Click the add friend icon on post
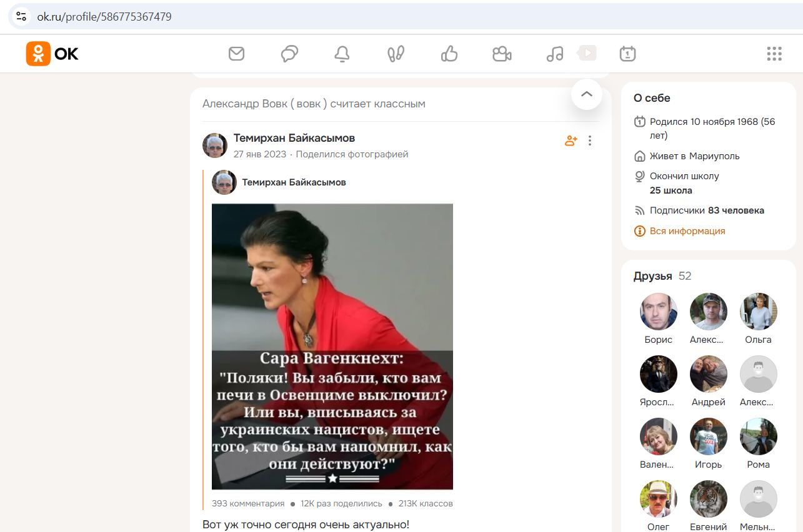Image resolution: width=803 pixels, height=532 pixels. [x=571, y=140]
